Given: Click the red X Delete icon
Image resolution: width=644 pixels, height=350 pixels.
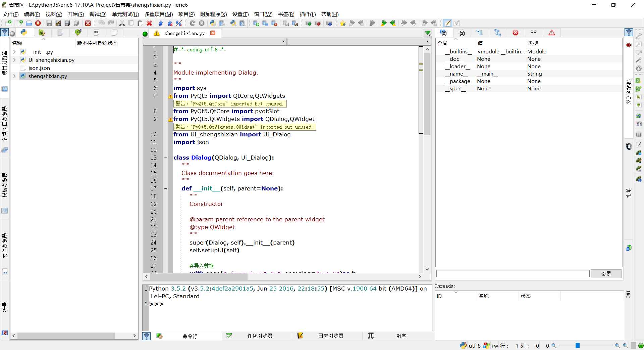Looking at the screenshot, I should tap(149, 23).
